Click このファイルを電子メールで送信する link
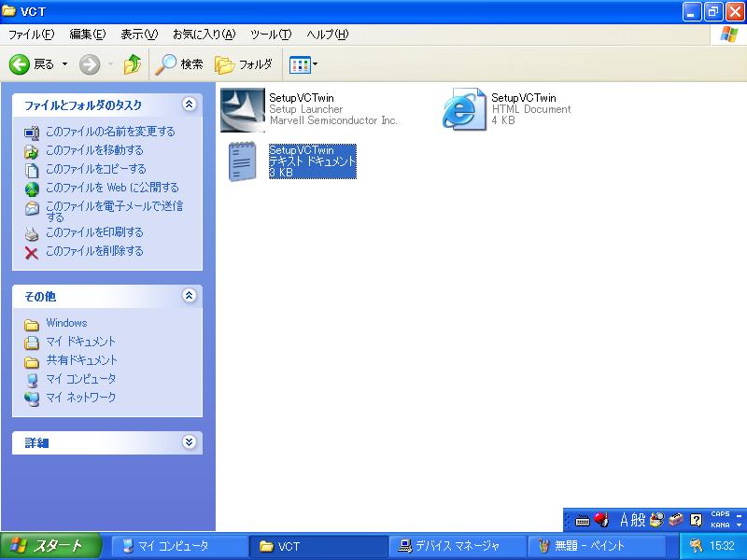 (114, 212)
